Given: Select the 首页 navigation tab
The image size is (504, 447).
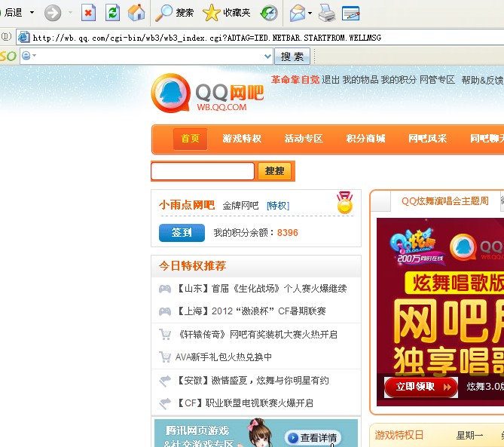Looking at the screenshot, I should 191,139.
